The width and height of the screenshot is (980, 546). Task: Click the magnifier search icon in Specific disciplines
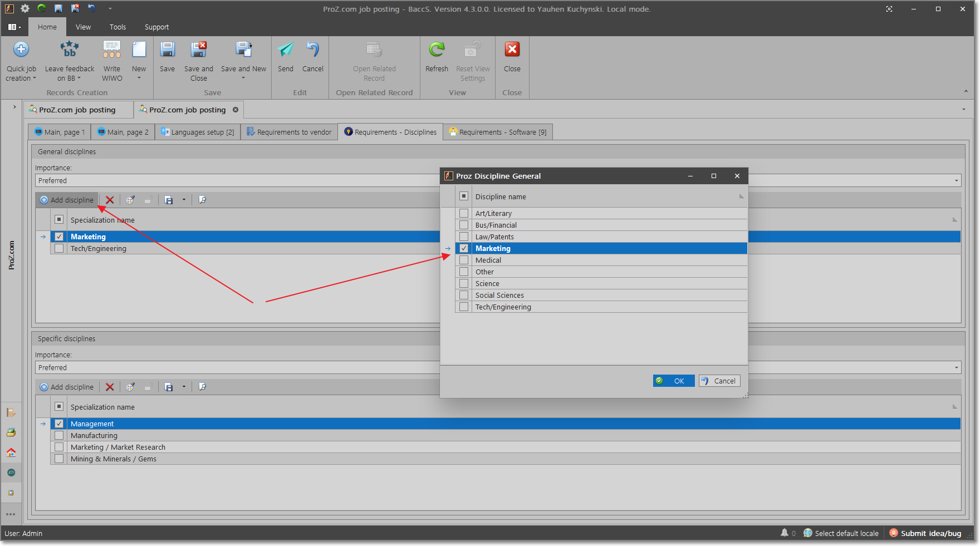pos(203,387)
